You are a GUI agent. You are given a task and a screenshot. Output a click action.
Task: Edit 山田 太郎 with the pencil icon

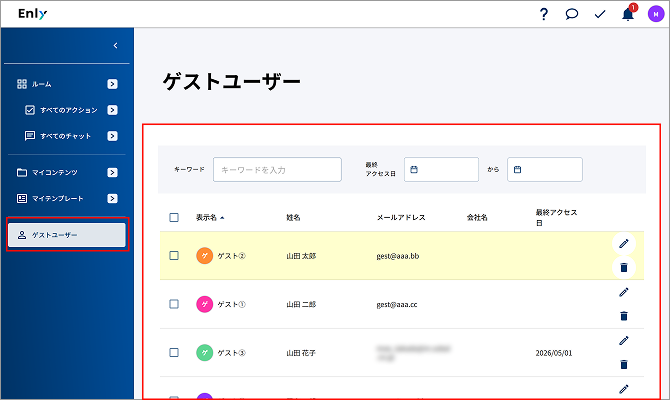[624, 244]
